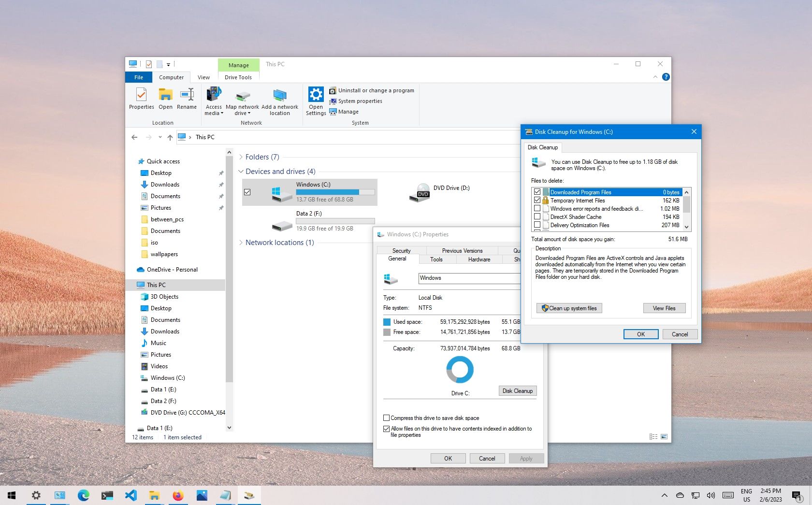Viewport: 812px width, 505px height.
Task: Check Windows error reports and feedback for deletion
Action: pyautogui.click(x=537, y=208)
